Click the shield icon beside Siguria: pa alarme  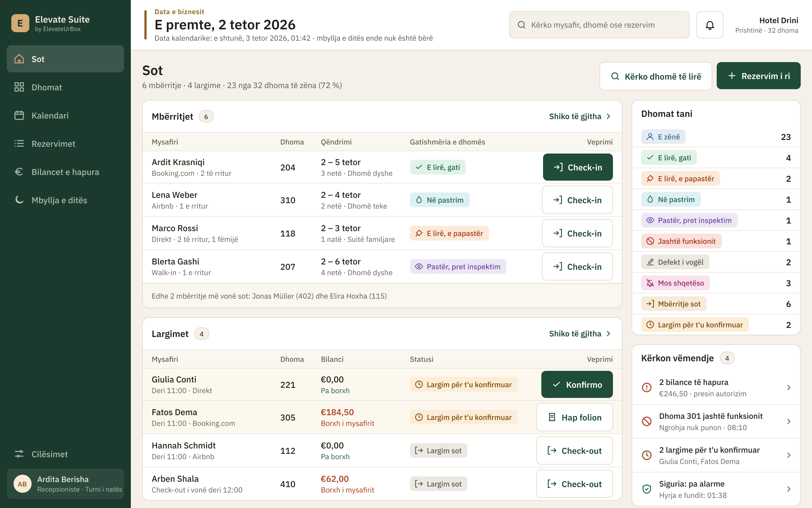[646, 489]
